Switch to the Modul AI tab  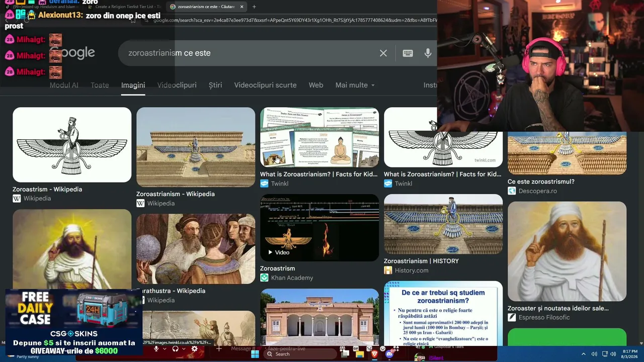(x=64, y=85)
